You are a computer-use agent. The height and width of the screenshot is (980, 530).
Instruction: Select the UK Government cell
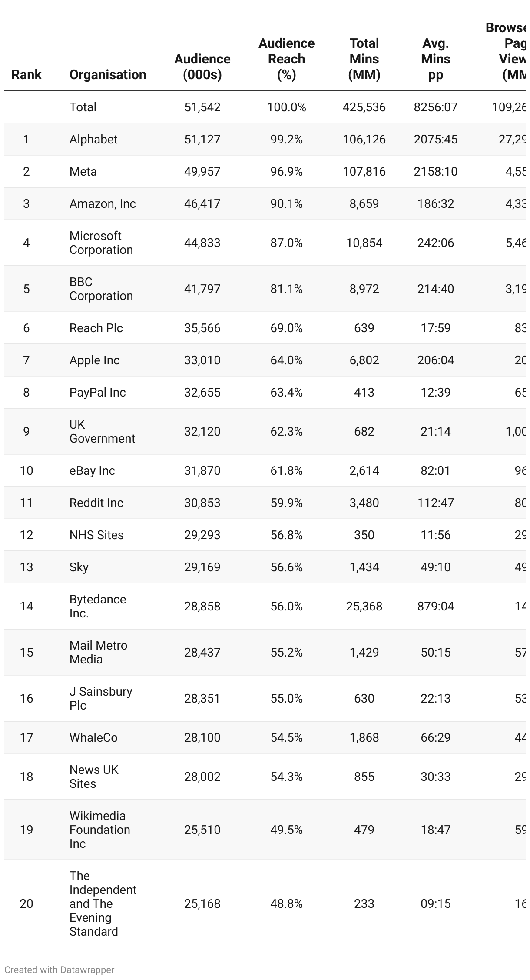(102, 431)
